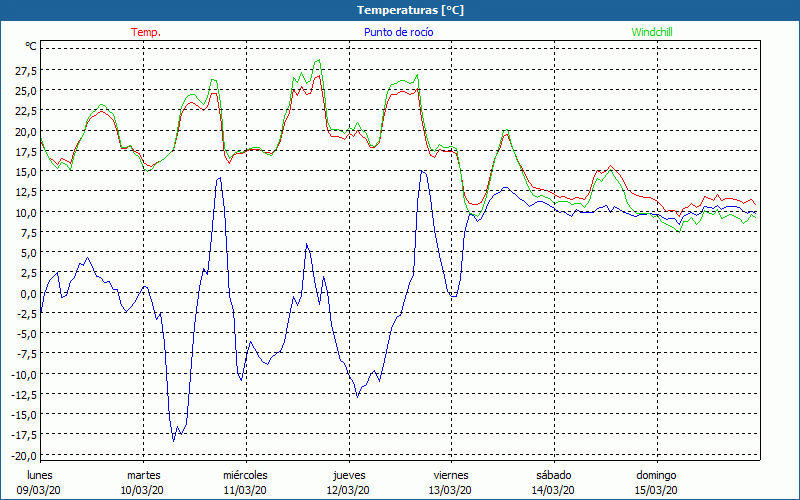
Task: Click the 0,0 y-axis value
Action: click(x=28, y=293)
